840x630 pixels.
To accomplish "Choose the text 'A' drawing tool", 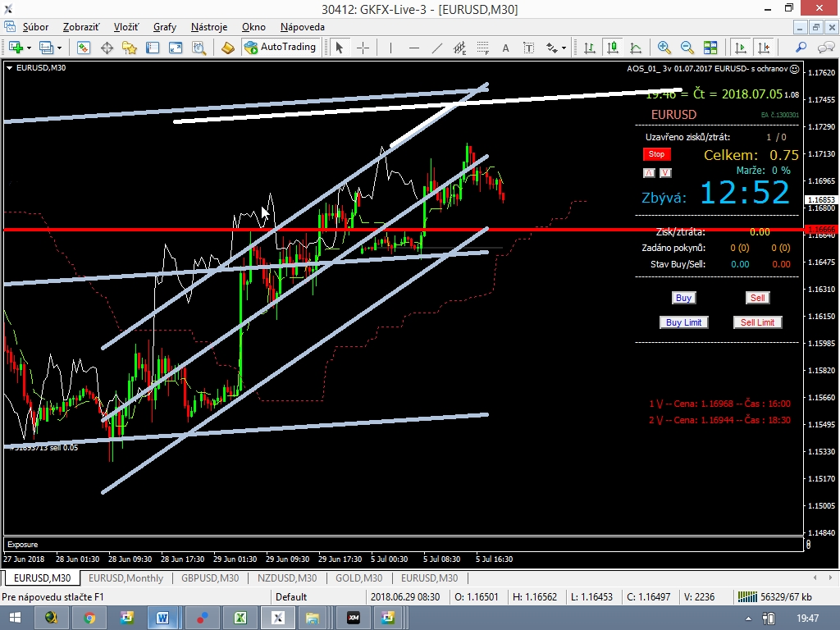I will [x=505, y=48].
